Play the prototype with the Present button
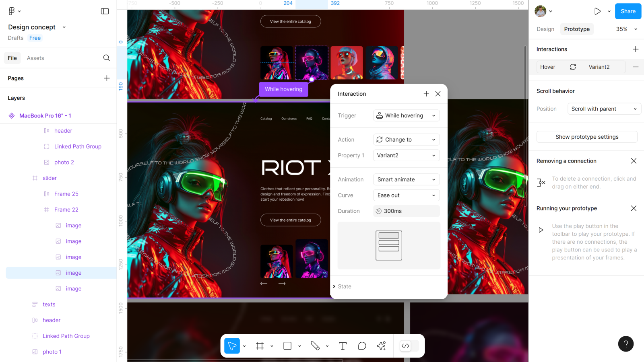The height and width of the screenshot is (362, 644). pos(597,11)
